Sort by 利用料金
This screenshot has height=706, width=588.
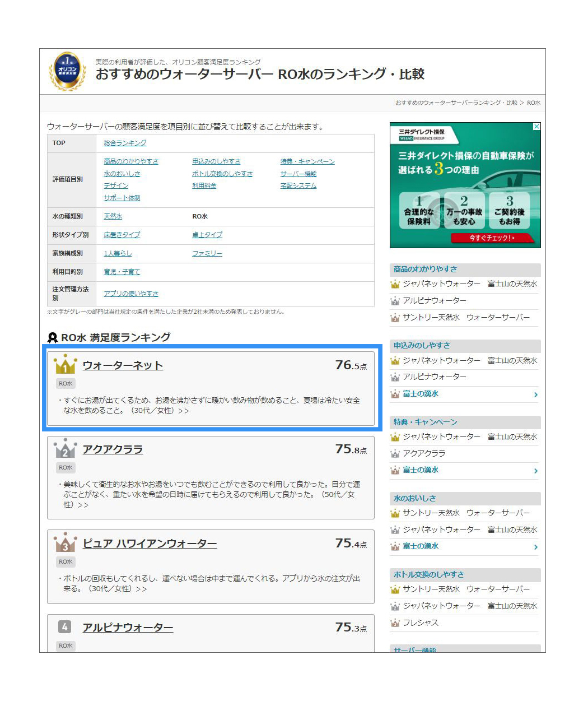(204, 185)
